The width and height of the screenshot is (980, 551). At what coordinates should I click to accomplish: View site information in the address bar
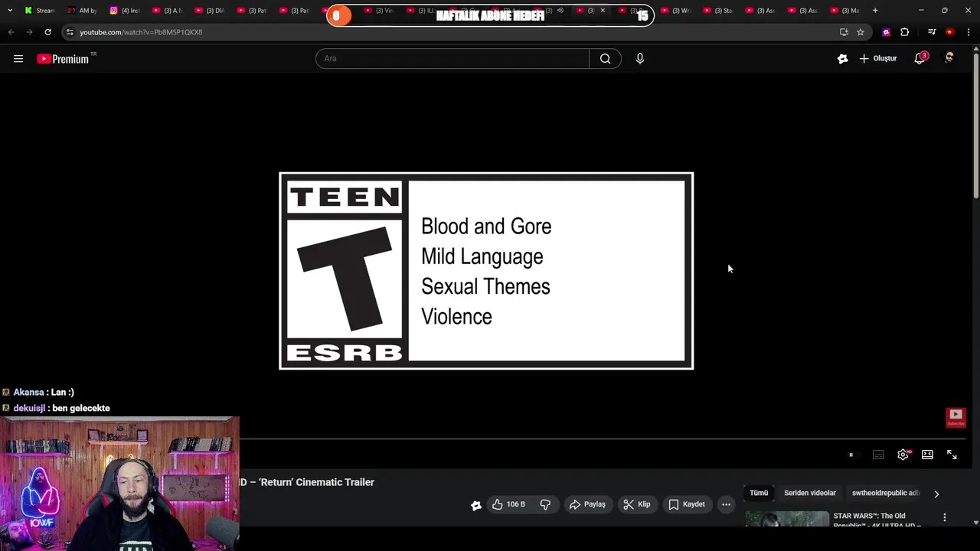[70, 32]
